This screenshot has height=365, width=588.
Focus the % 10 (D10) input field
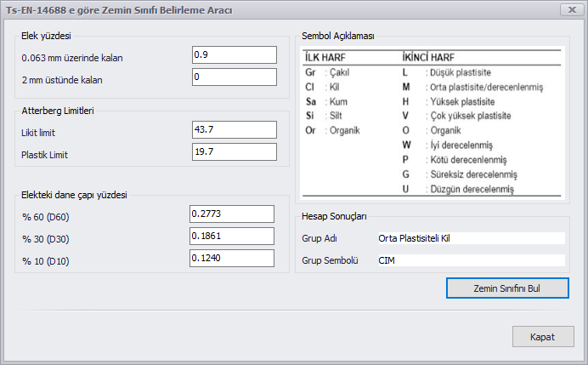[232, 259]
